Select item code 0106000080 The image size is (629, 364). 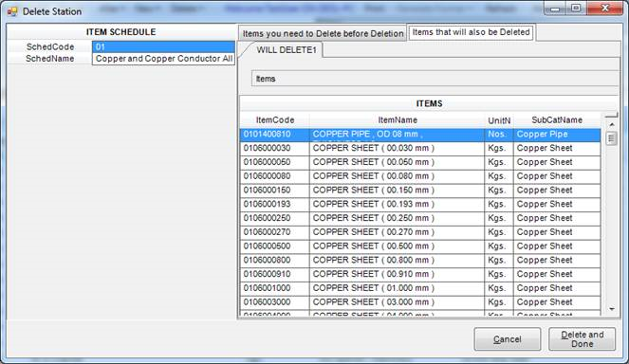[275, 176]
